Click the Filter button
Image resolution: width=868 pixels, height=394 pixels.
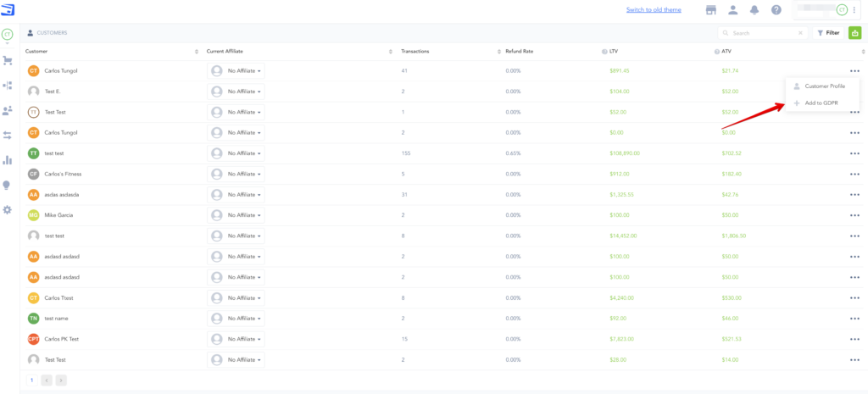pos(828,33)
